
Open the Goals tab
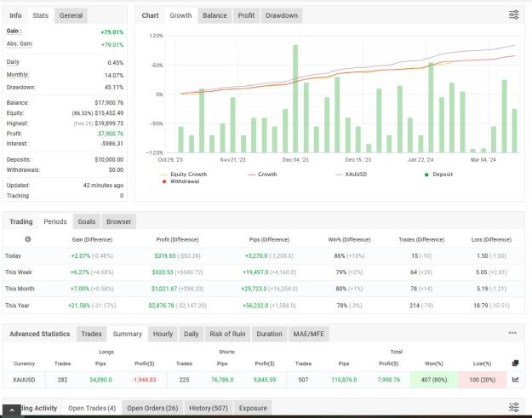tap(87, 221)
